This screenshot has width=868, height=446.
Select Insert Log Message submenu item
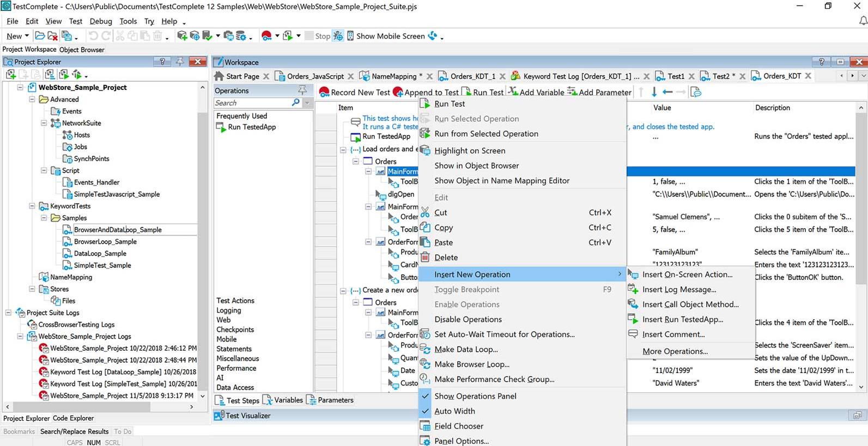click(679, 290)
